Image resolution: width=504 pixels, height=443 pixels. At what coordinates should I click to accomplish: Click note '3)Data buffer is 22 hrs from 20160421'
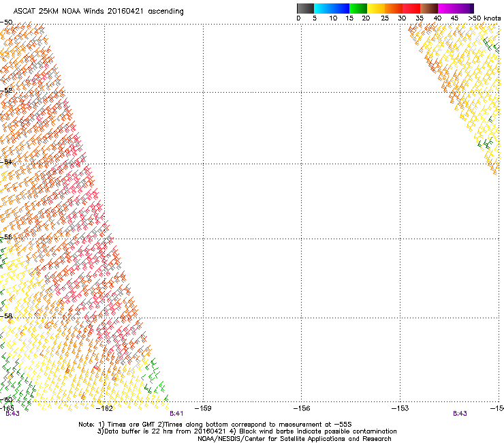tap(161, 431)
